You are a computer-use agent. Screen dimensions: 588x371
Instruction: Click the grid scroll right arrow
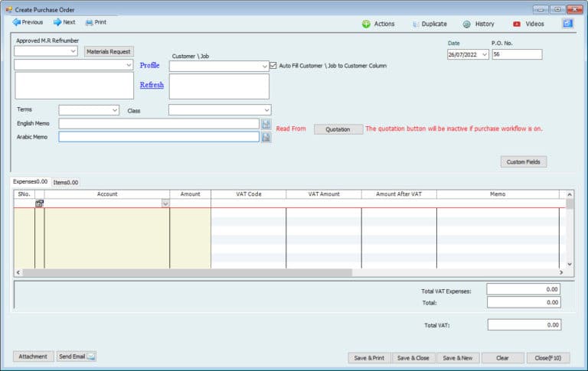tap(561, 272)
